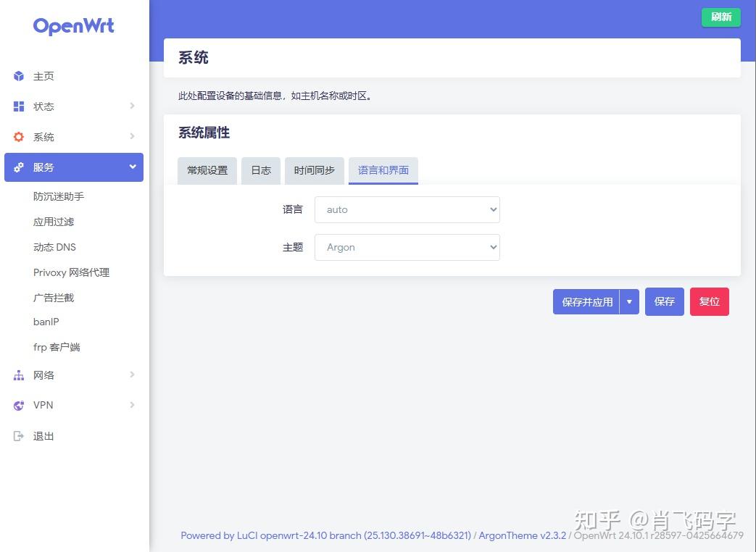This screenshot has width=756, height=552.
Task: Switch to the 常规设置 tab
Action: tap(207, 170)
